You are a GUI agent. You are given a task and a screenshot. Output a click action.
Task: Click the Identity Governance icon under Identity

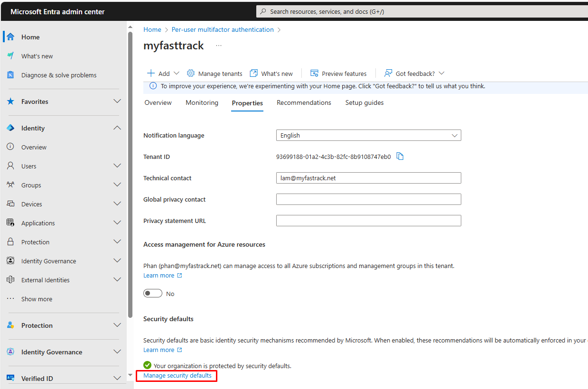click(10, 261)
